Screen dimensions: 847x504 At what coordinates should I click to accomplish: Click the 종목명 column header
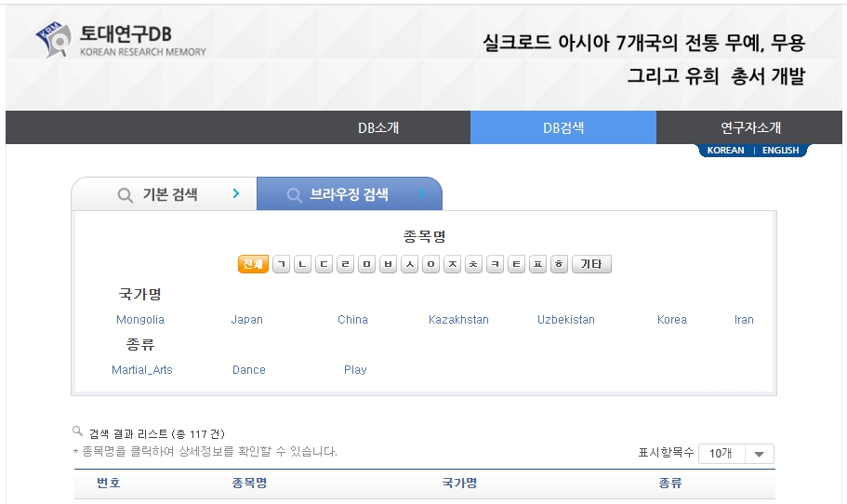(x=249, y=484)
